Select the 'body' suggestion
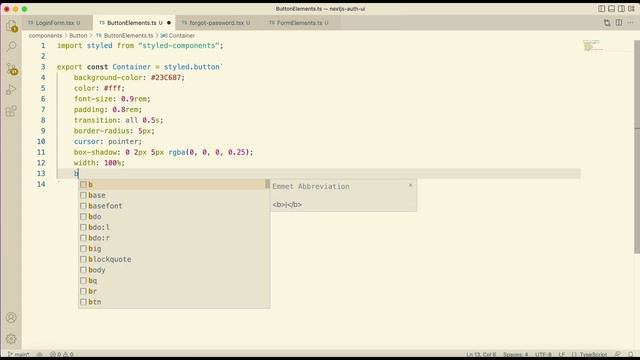The image size is (640, 360). [x=174, y=270]
